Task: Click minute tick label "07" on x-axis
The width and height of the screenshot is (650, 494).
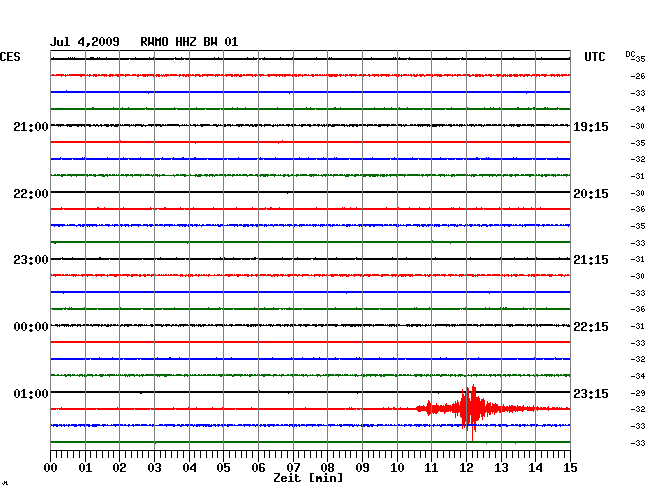Action: 293,467
